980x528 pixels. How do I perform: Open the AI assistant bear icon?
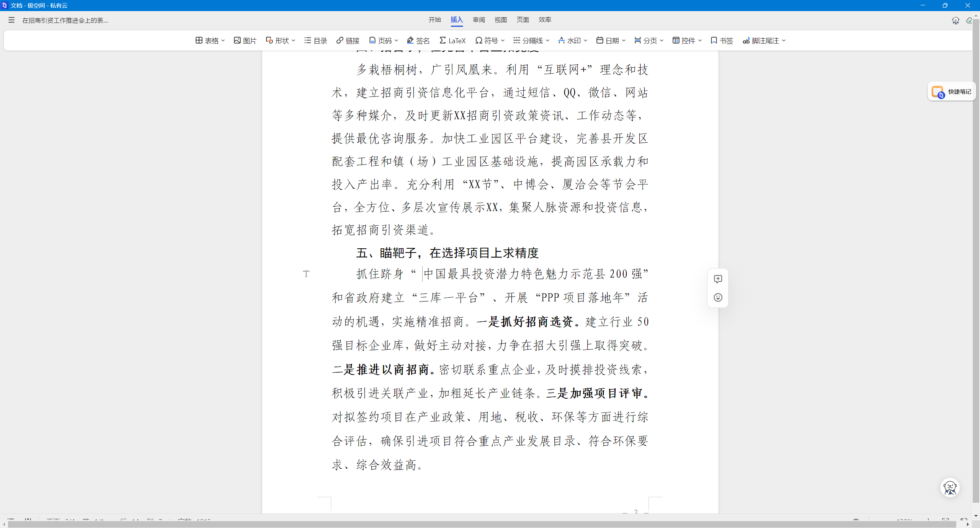pos(950,487)
